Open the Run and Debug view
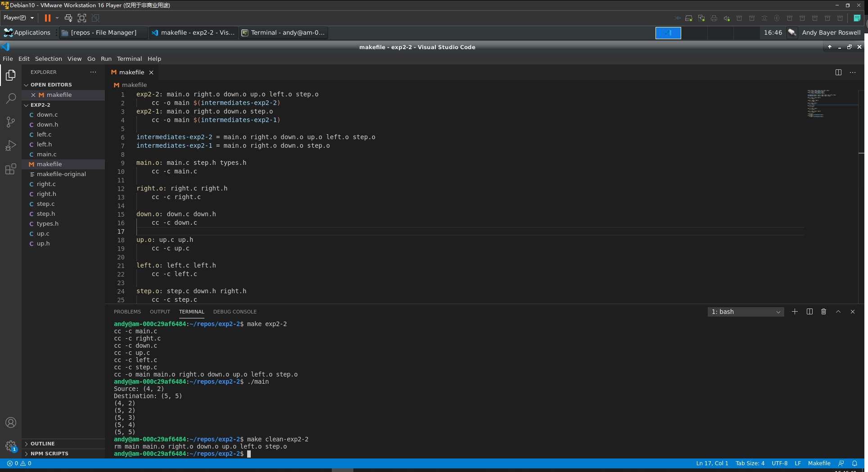 tap(11, 145)
